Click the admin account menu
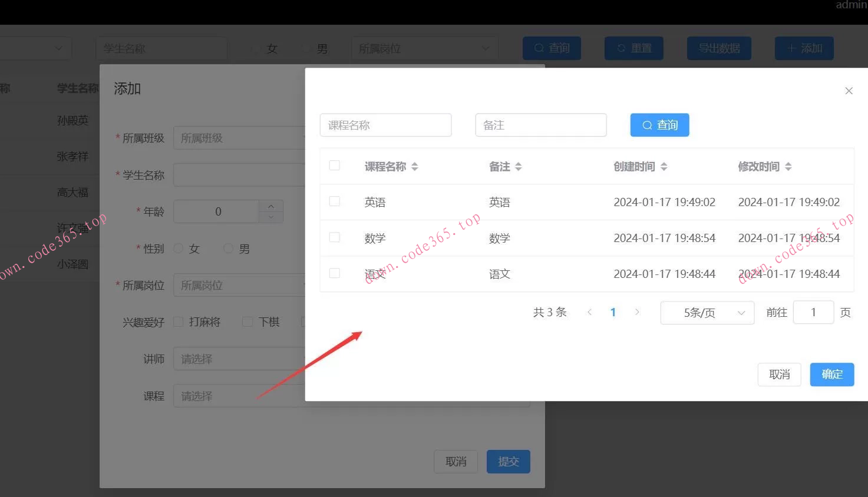The height and width of the screenshot is (497, 868). tap(850, 5)
